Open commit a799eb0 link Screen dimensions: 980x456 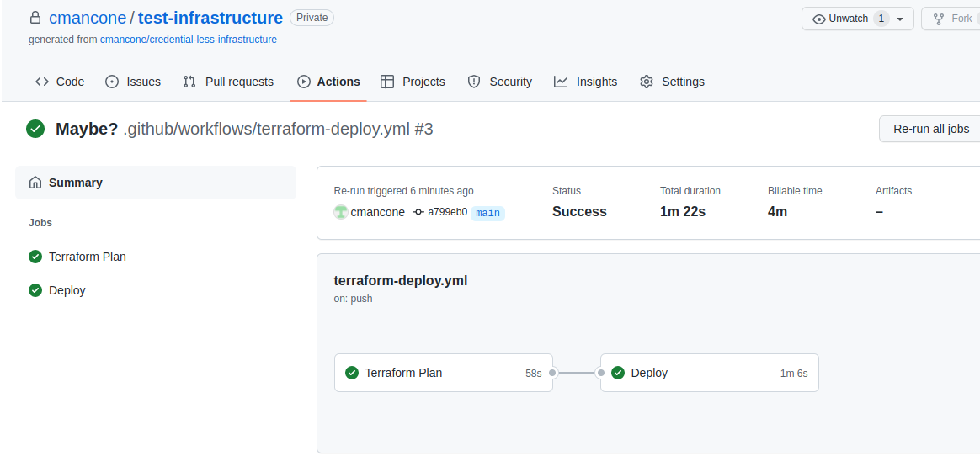point(448,212)
